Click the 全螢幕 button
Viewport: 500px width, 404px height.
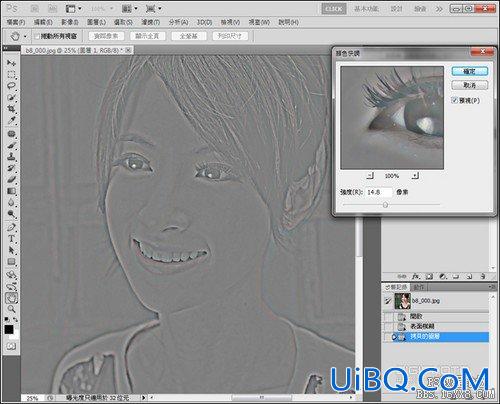click(189, 36)
